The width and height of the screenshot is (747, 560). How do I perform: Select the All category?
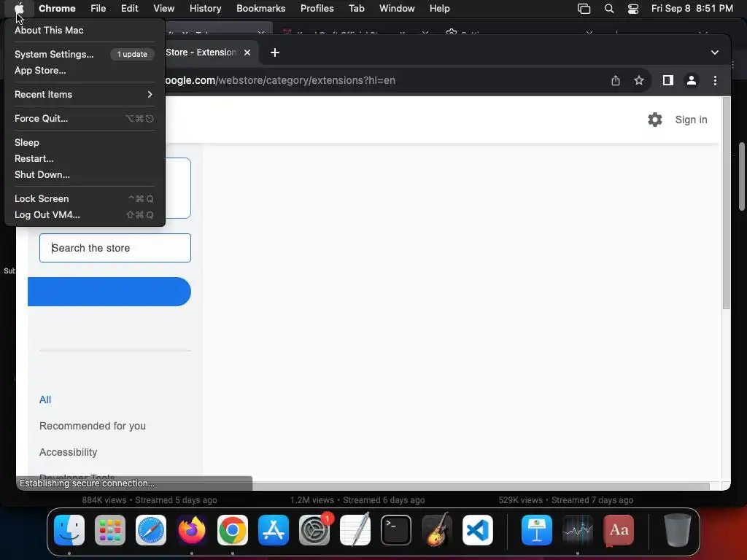pyautogui.click(x=45, y=400)
